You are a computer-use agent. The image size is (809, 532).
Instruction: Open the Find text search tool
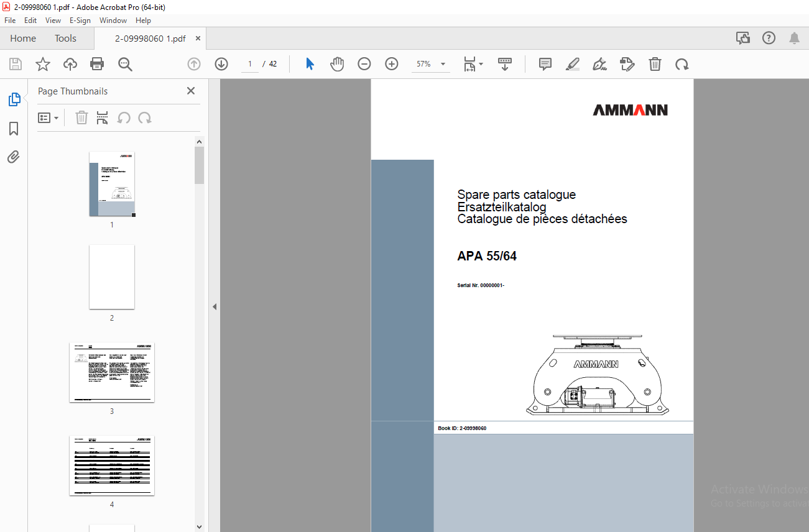(125, 64)
